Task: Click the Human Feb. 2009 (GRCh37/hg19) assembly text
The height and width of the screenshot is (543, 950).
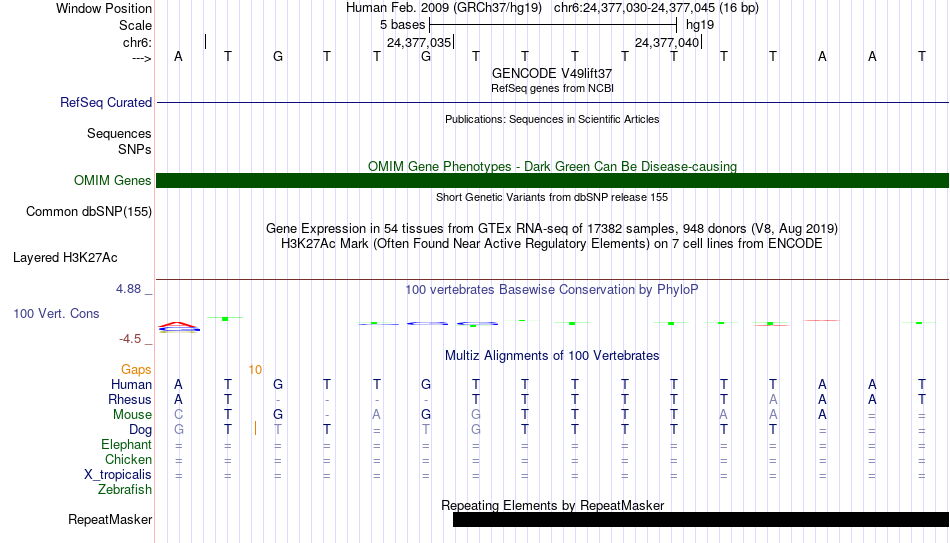Action: coord(446,8)
